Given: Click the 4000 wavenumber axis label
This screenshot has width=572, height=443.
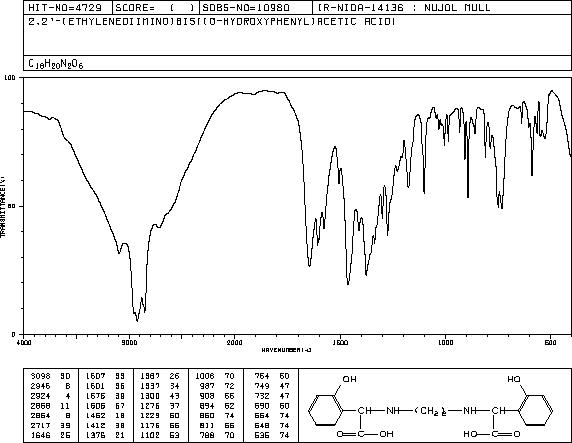Looking at the screenshot, I should [24, 342].
